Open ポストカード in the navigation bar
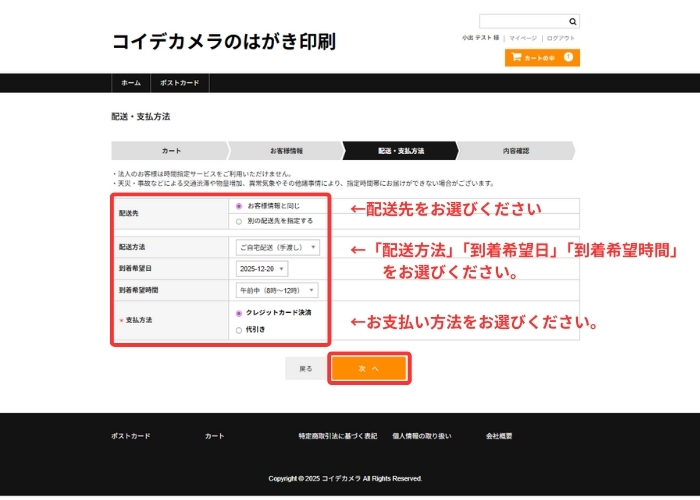The height and width of the screenshot is (500, 700). 180,83
